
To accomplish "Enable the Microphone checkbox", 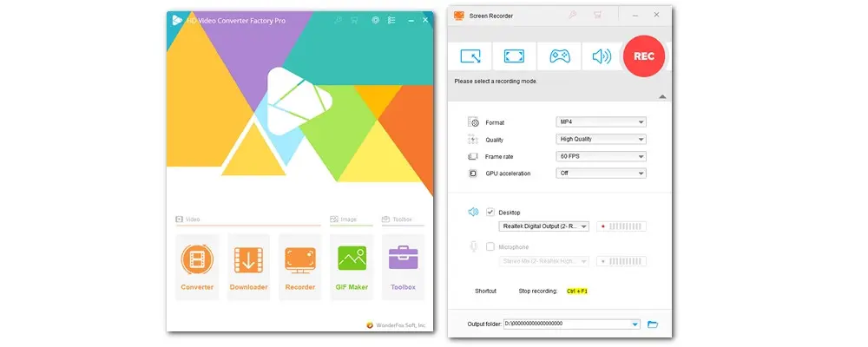I will 490,247.
